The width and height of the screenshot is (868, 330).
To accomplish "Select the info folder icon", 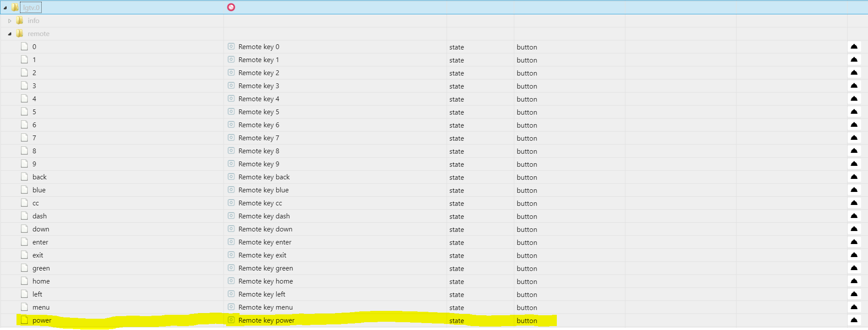I will click(x=20, y=20).
